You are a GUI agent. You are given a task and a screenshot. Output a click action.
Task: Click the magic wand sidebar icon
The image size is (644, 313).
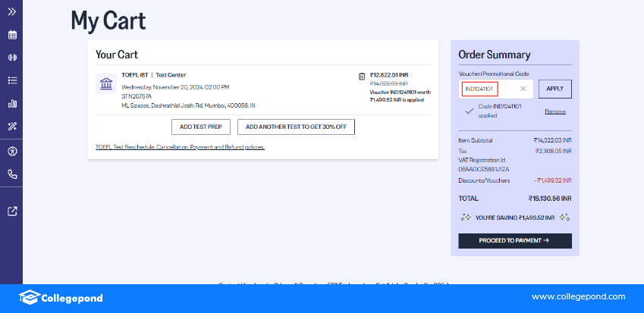[x=11, y=126]
